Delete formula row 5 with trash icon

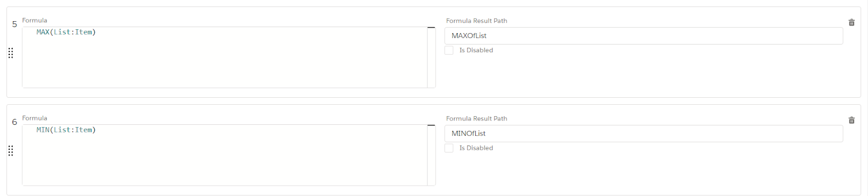851,23
